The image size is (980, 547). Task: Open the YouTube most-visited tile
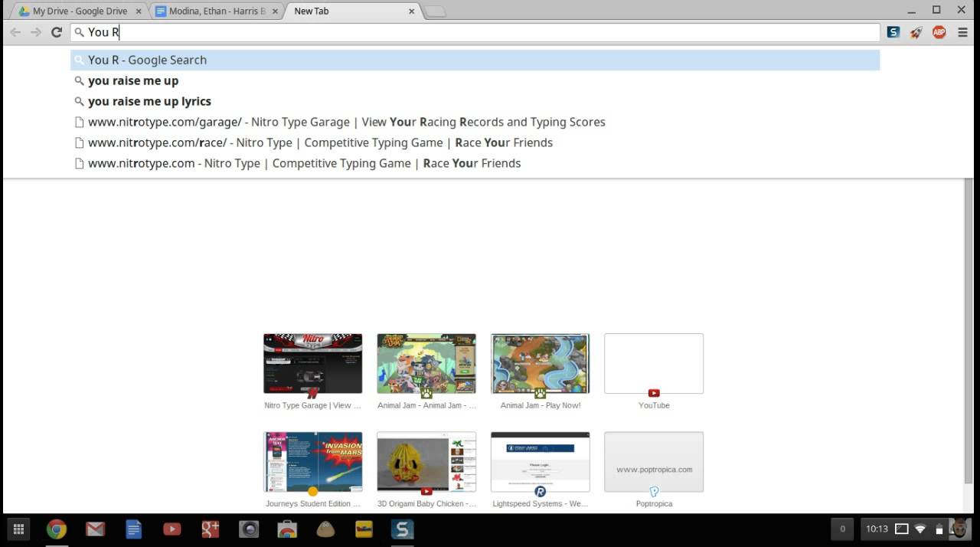[654, 364]
